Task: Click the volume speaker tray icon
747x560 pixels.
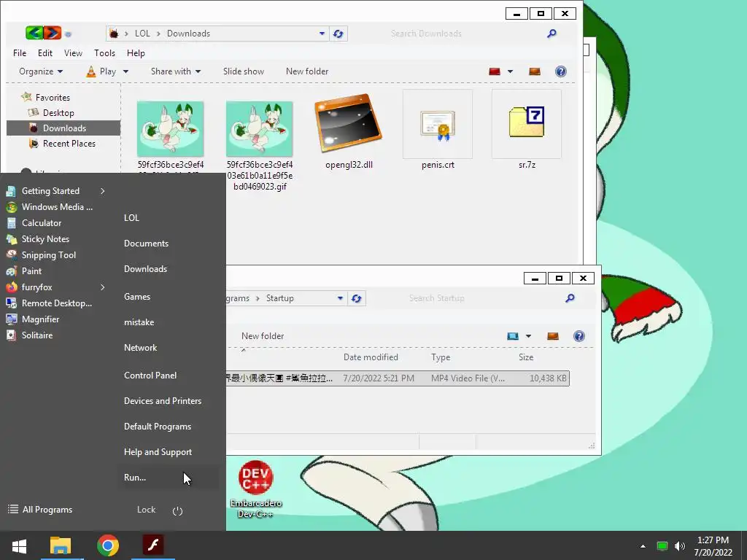Action: click(680, 546)
